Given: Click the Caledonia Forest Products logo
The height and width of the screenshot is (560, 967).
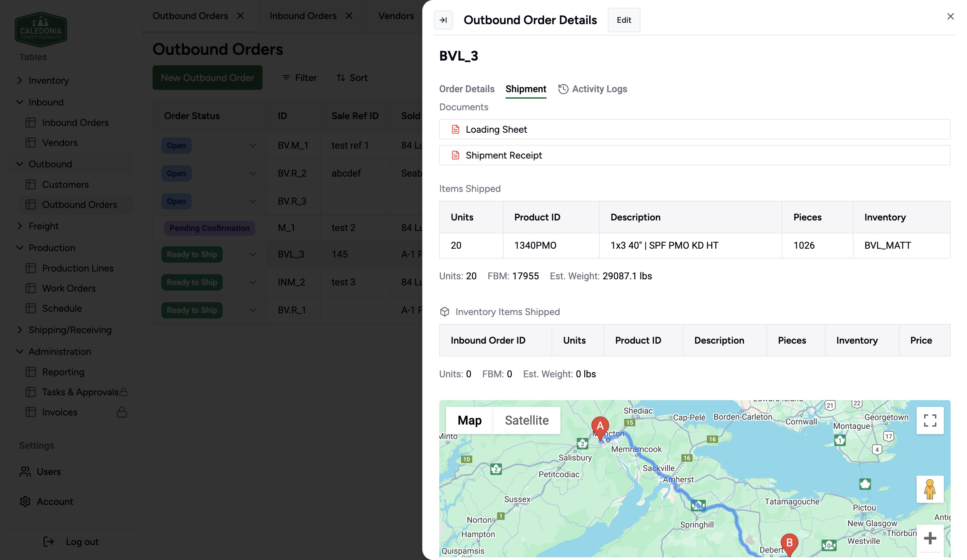Looking at the screenshot, I should [x=41, y=30].
